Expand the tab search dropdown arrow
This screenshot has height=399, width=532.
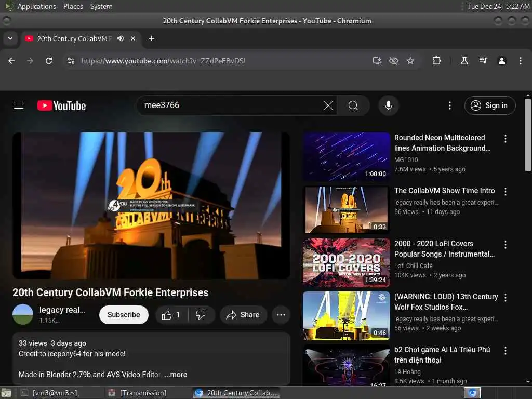(x=10, y=38)
